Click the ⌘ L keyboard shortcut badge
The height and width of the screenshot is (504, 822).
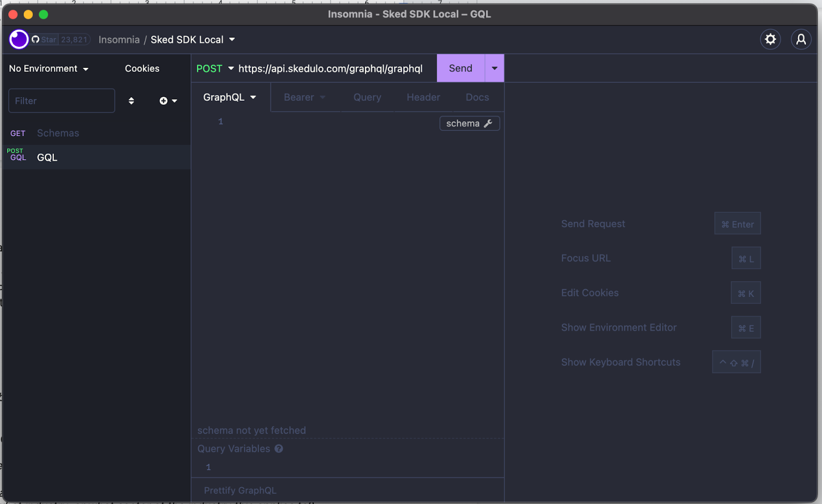746,258
